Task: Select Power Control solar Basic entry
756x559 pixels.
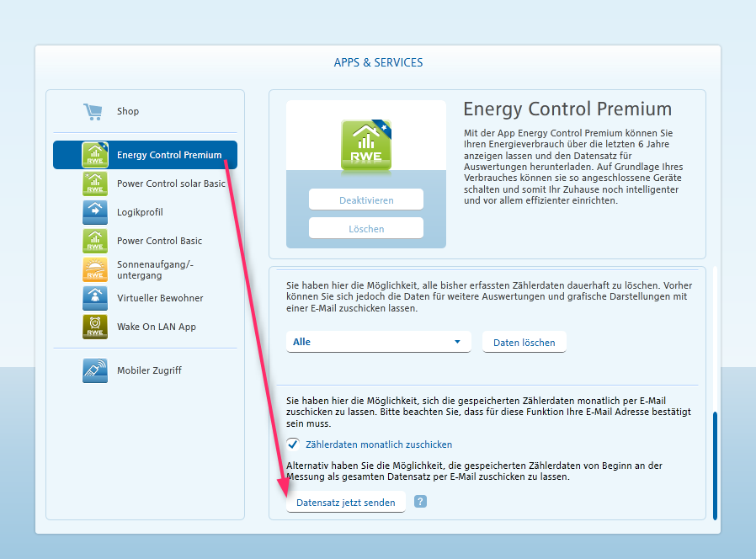Action: [145, 184]
